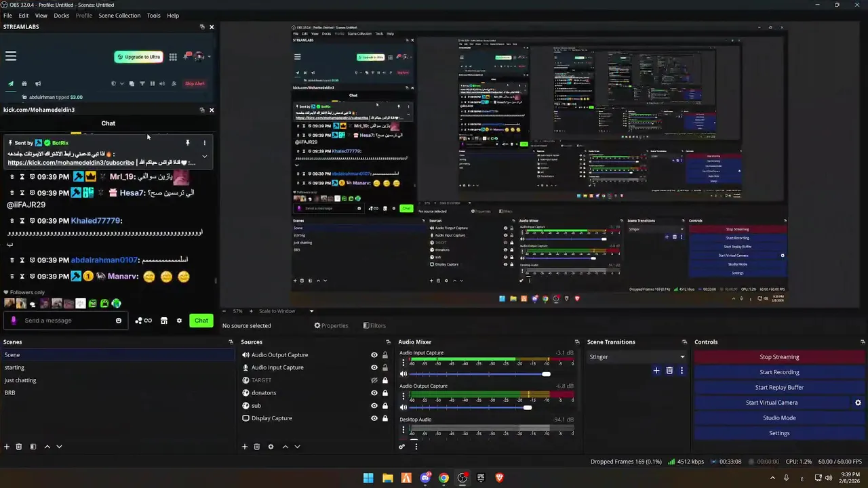Image resolution: width=868 pixels, height=488 pixels.
Task: Mute Audio Input Capture in the mixer
Action: [403, 374]
